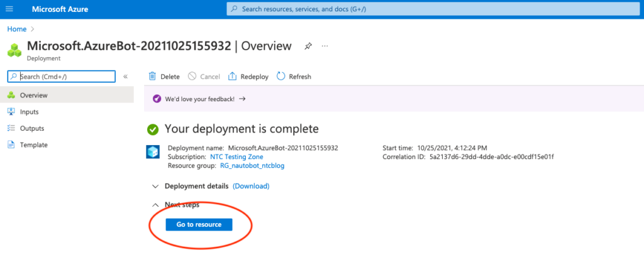Click the Redeploy upload icon
The image size is (644, 267).
pyautogui.click(x=233, y=76)
